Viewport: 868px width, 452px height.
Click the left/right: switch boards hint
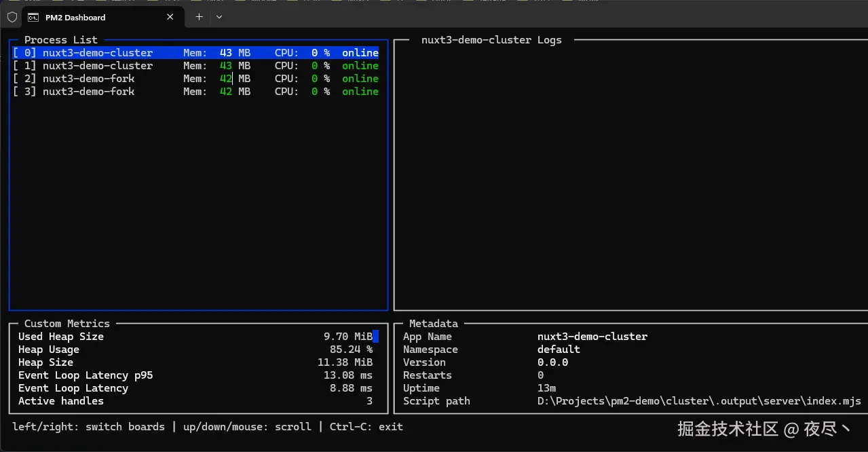[88, 427]
